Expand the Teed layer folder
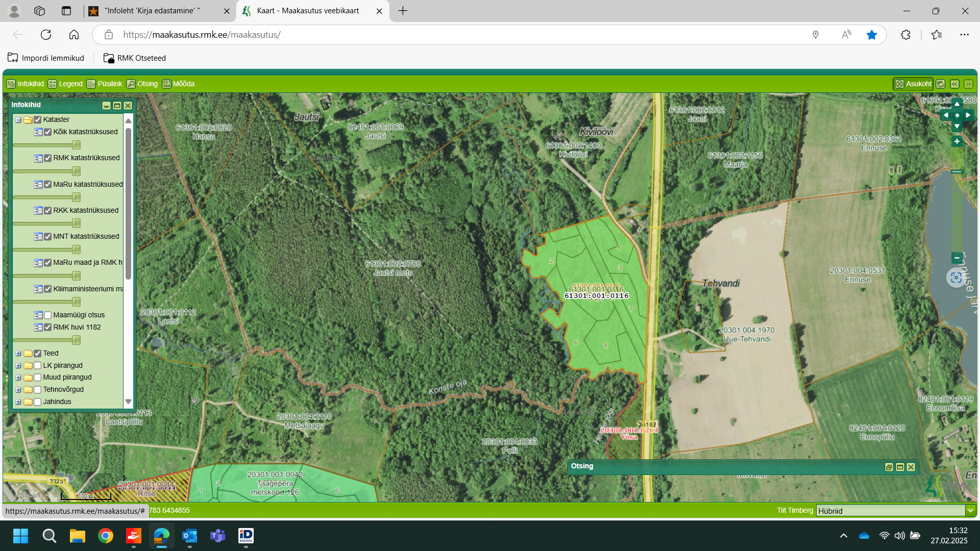Viewport: 980px width, 551px height. click(x=18, y=354)
